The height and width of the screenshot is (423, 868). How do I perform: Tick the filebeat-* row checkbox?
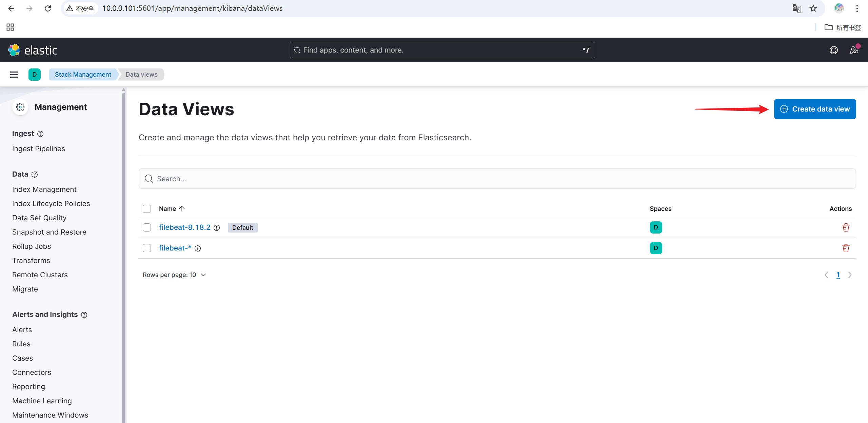click(147, 248)
